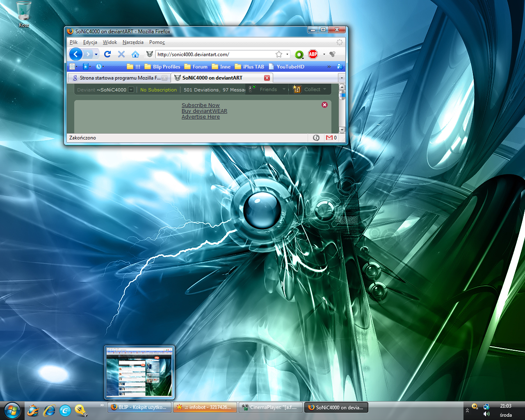Image resolution: width=525 pixels, height=420 pixels.
Task: Click the Advertise Here link
Action: point(201,117)
